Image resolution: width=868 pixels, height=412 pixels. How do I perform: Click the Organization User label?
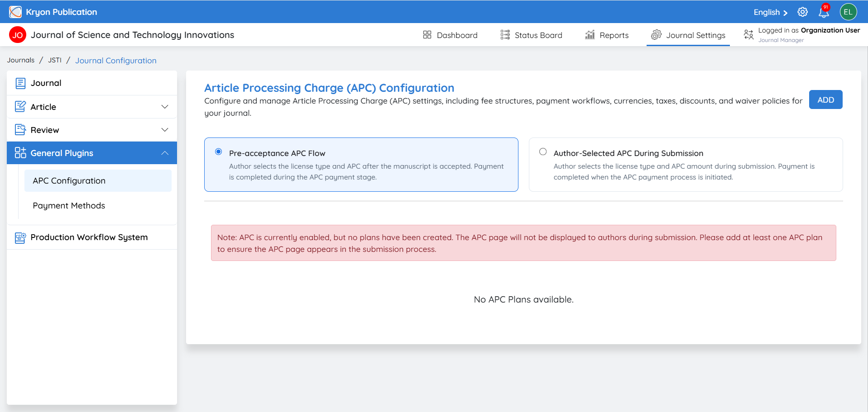click(x=830, y=30)
